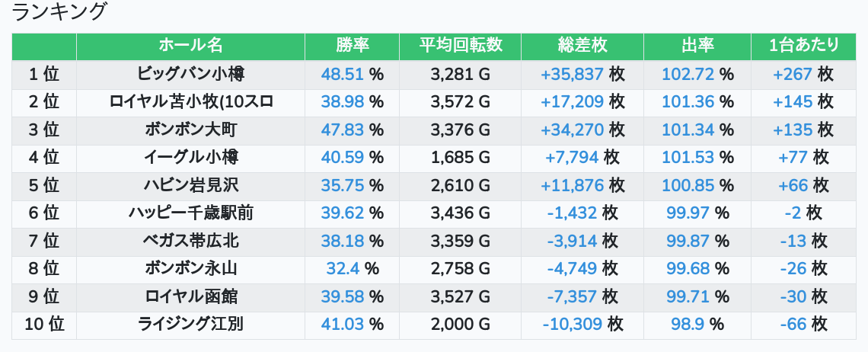868x352 pixels.
Task: Click ロイヤル函館 hall name
Action: pos(190,296)
